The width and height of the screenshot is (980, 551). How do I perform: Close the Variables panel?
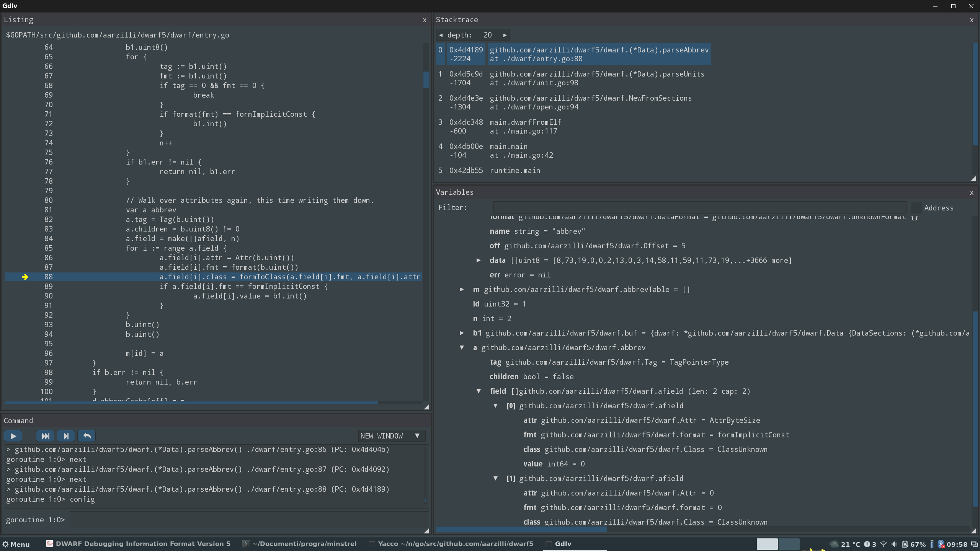click(x=971, y=193)
